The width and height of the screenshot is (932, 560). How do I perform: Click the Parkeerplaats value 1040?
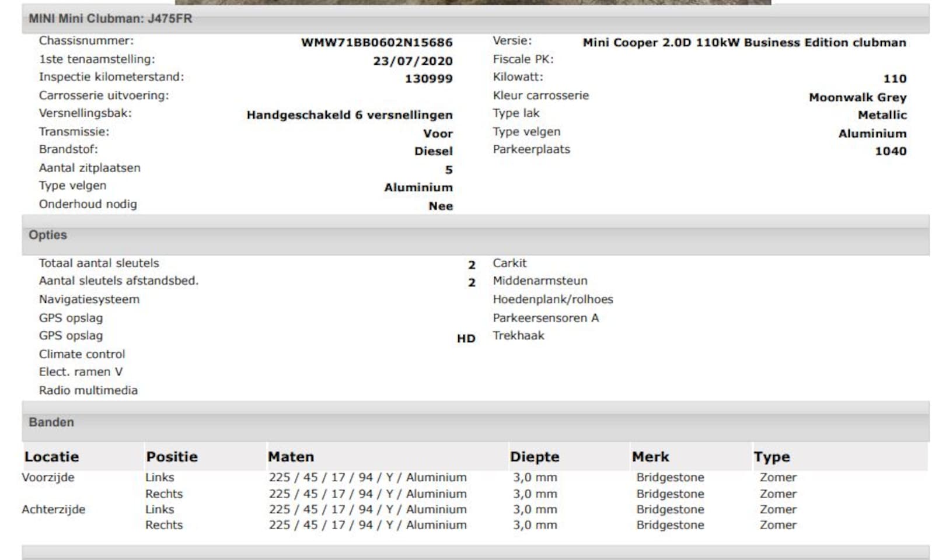pos(890,151)
